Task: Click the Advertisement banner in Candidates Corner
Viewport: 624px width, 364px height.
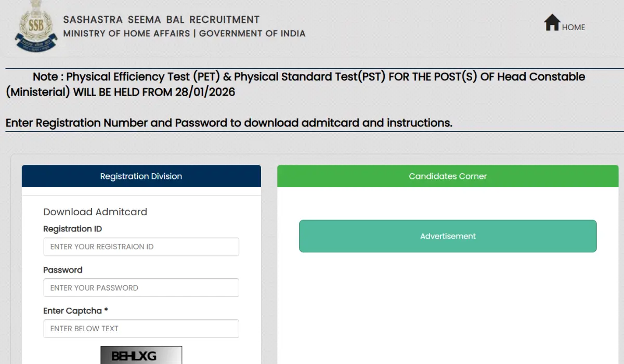Action: pyautogui.click(x=448, y=236)
